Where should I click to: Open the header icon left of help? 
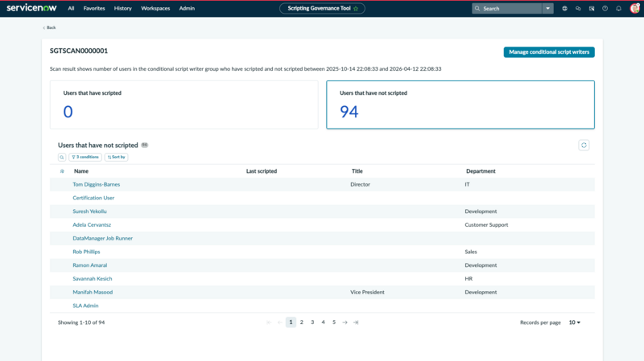tap(592, 8)
